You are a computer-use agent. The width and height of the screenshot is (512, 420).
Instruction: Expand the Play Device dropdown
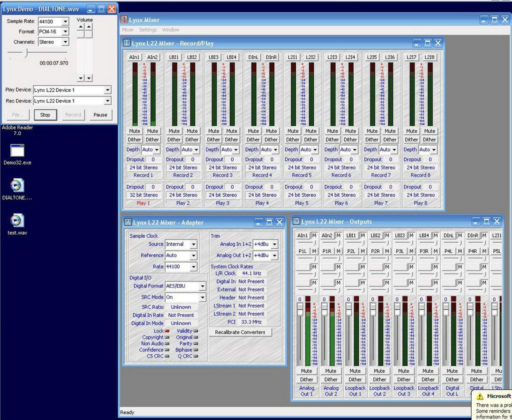(x=107, y=90)
